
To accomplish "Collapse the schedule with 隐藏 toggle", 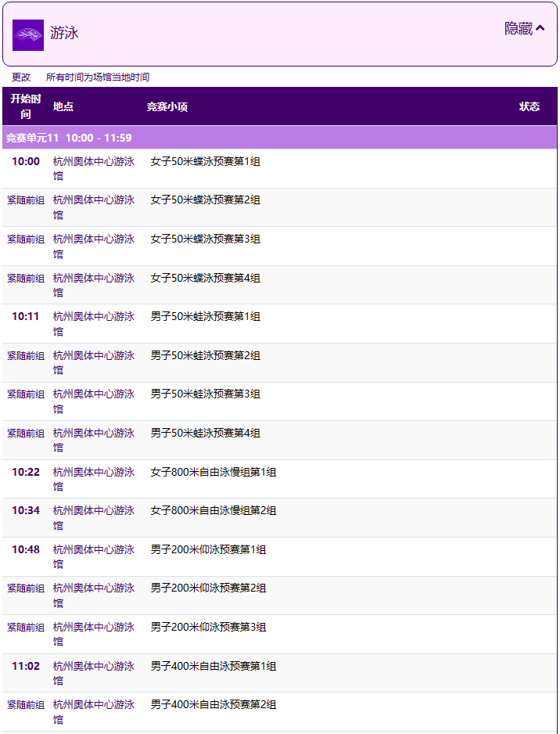I will [525, 29].
